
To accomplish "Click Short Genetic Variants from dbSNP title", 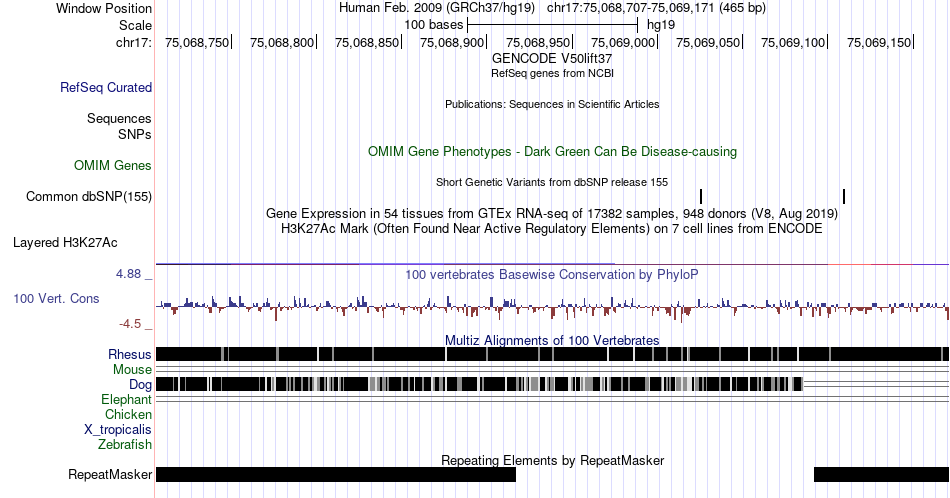I will (552, 182).
